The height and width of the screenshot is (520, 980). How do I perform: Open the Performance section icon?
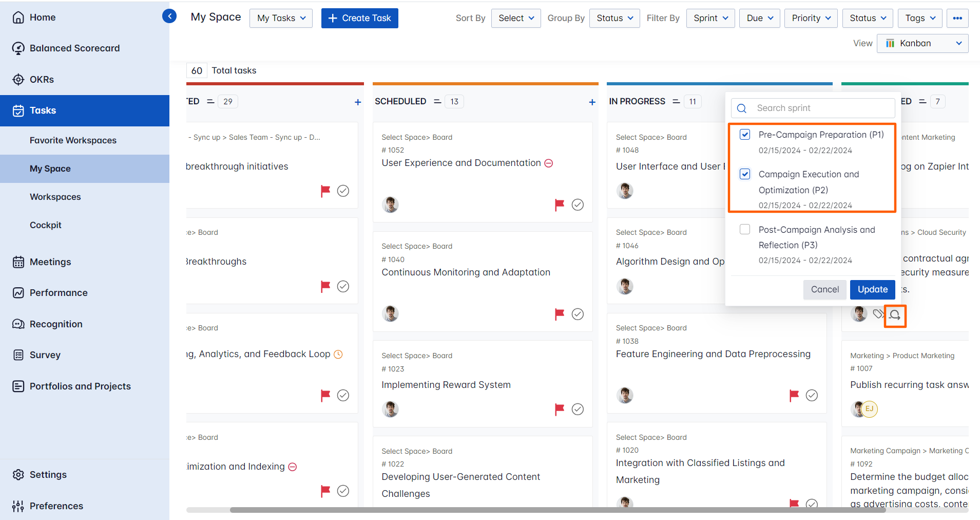point(18,292)
